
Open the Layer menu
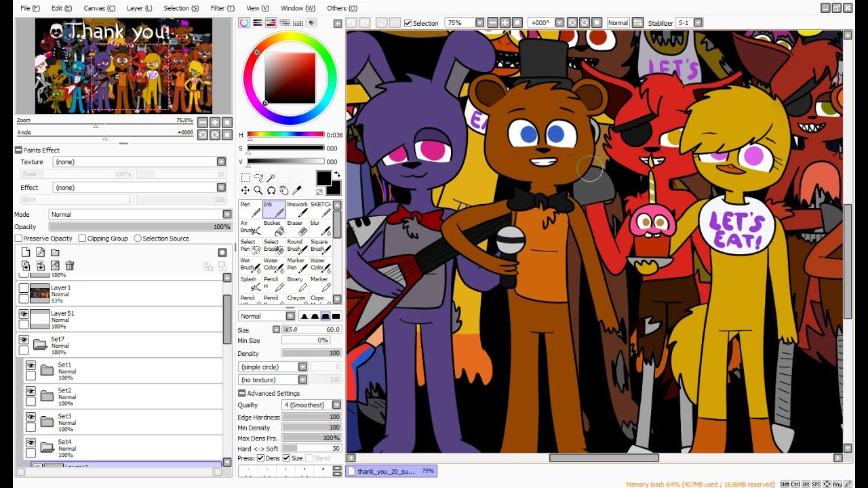[139, 8]
